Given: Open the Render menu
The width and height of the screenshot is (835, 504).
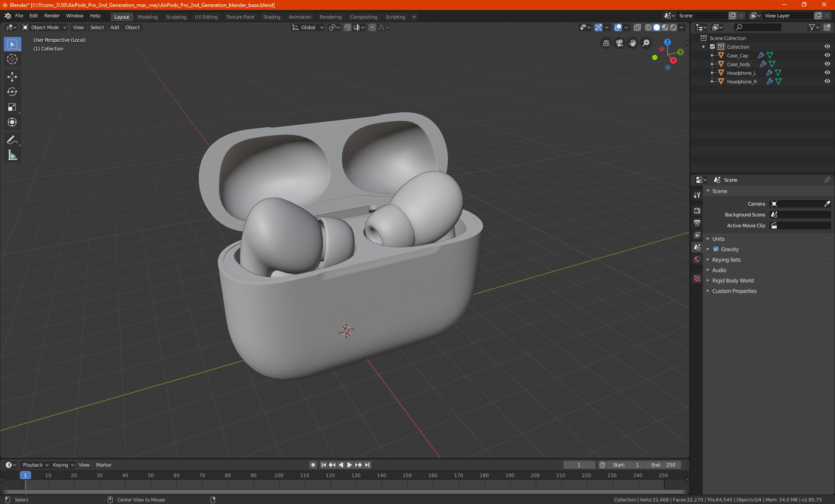Looking at the screenshot, I should point(52,16).
